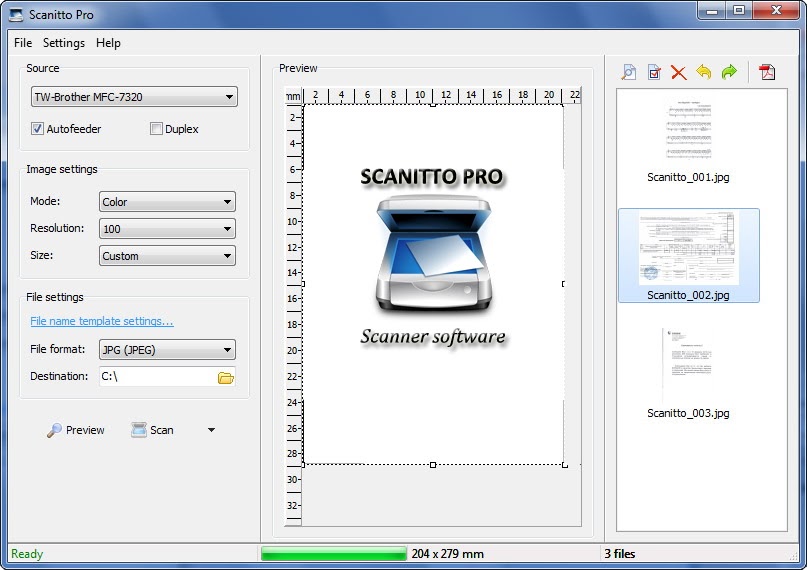Click the Ready status text

27,554
